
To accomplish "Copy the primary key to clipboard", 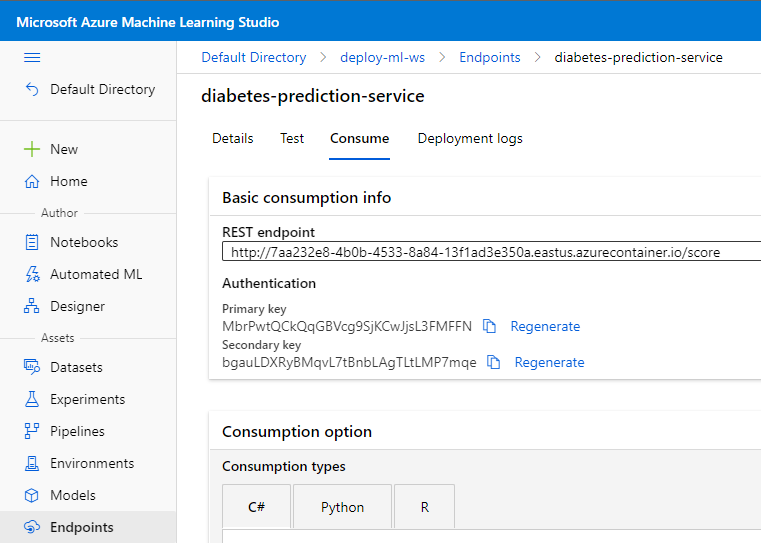I will click(490, 326).
